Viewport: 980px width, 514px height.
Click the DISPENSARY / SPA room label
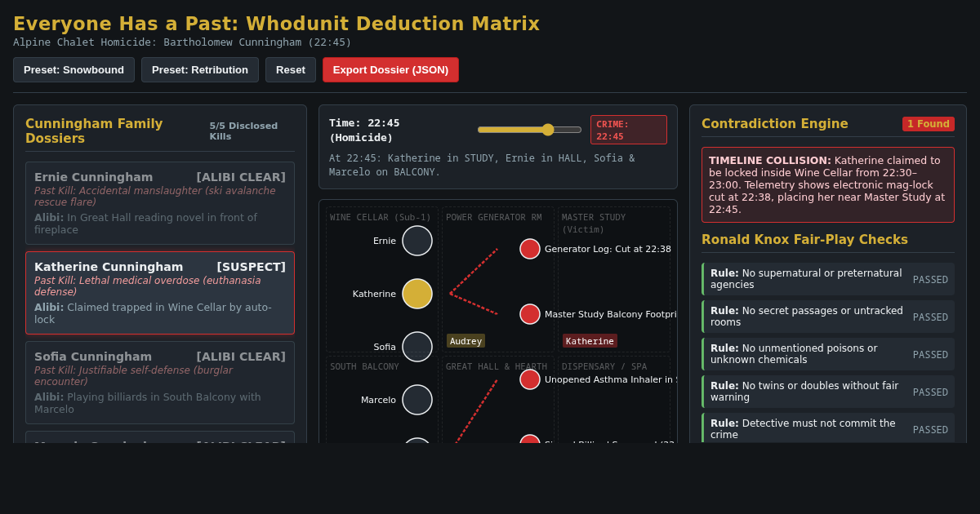click(x=604, y=367)
